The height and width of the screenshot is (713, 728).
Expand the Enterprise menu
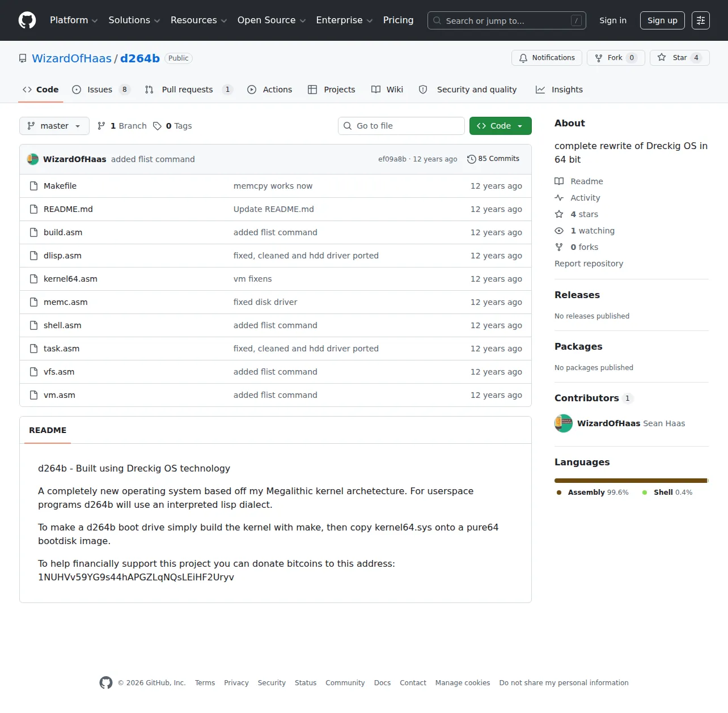(x=344, y=20)
